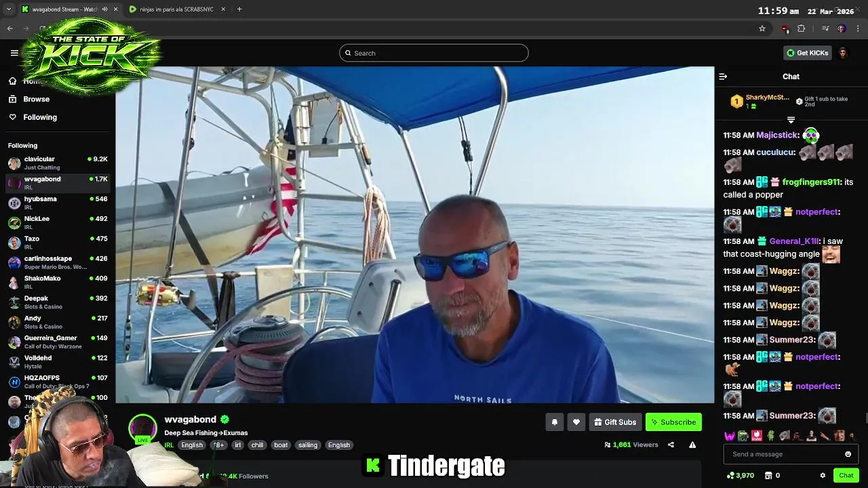Open the hamburger menu in Kick header

(14, 53)
